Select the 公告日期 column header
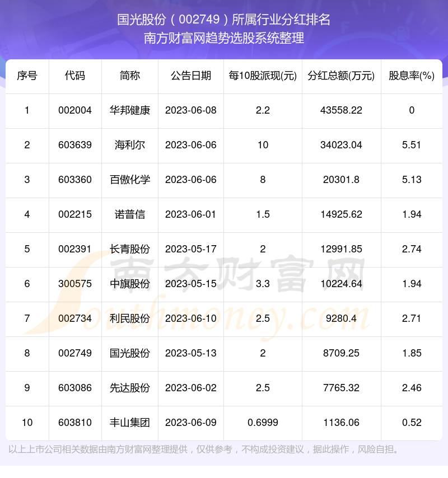Screen dimensions: 448x478 pos(191,76)
